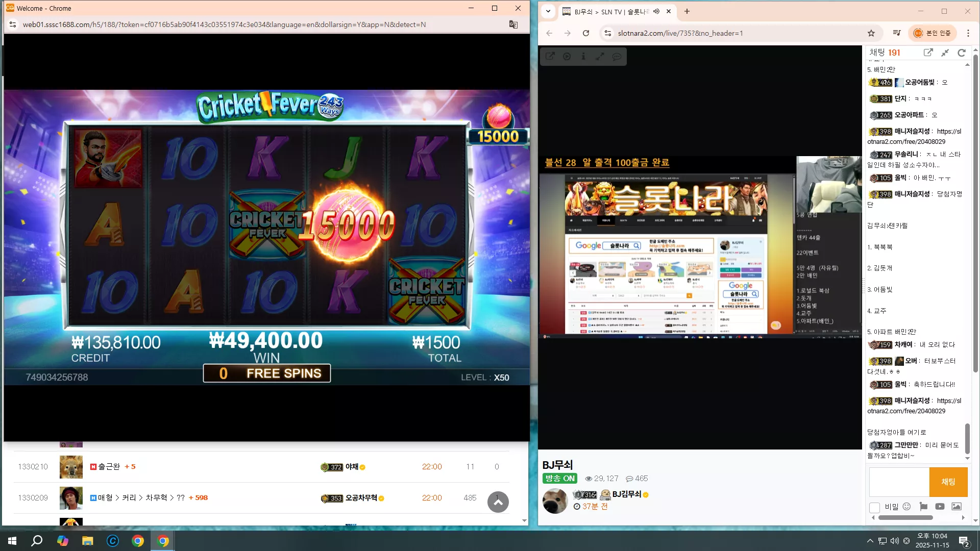Image resolution: width=980 pixels, height=551 pixels.
Task: Open the media controls icon in Chrome toolbar
Action: pos(897,33)
